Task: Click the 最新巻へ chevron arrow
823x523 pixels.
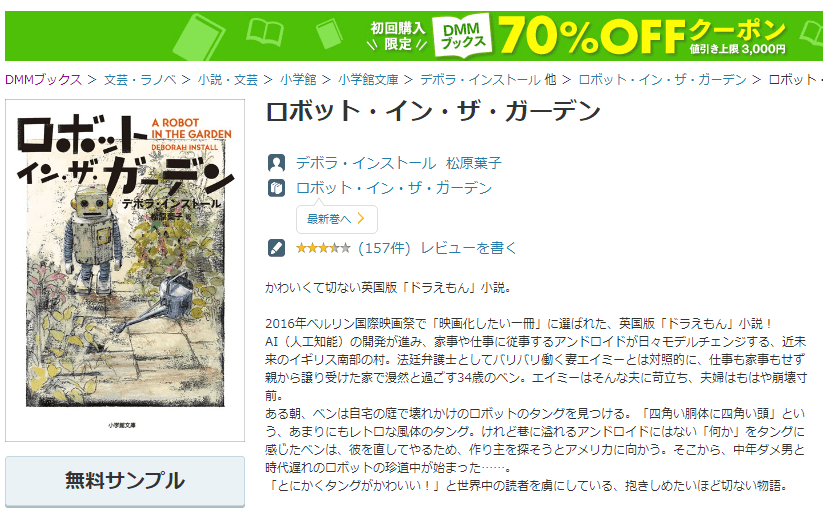Action: pos(361,218)
